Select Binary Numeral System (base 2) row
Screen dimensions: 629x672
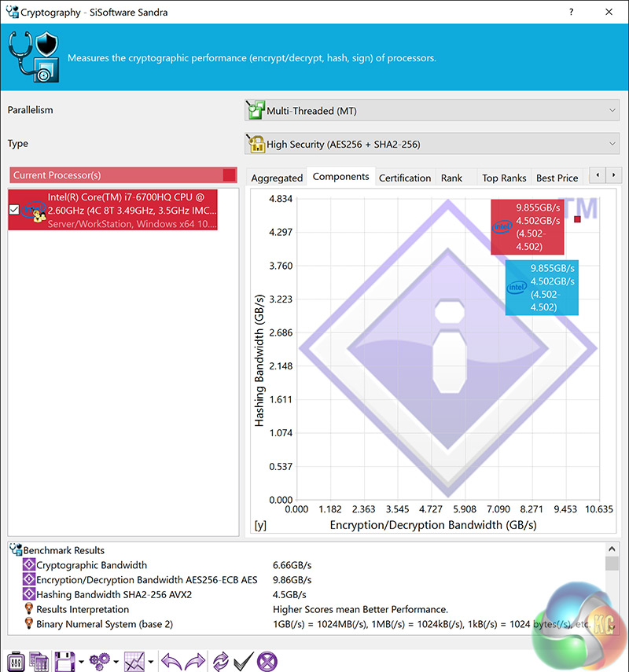[x=307, y=624]
